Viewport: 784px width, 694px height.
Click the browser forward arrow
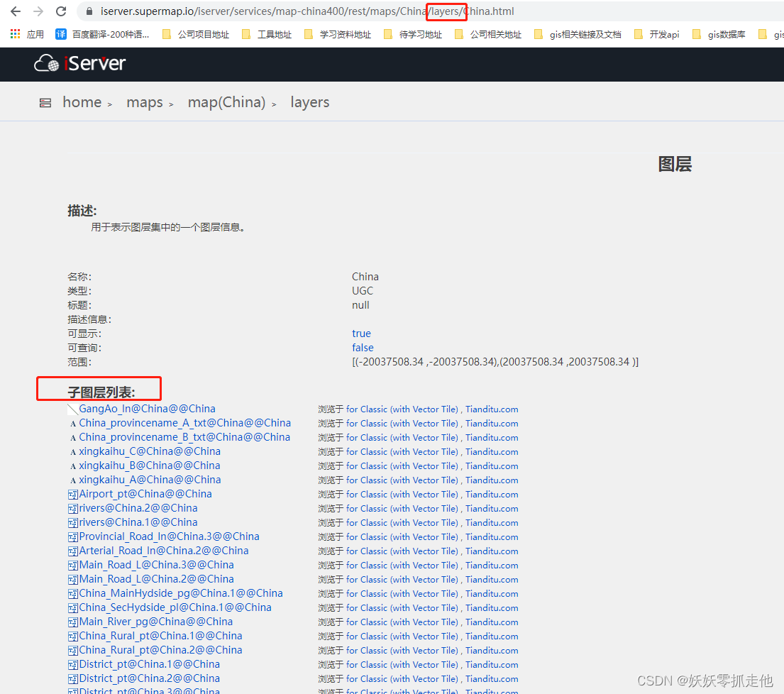pyautogui.click(x=38, y=11)
